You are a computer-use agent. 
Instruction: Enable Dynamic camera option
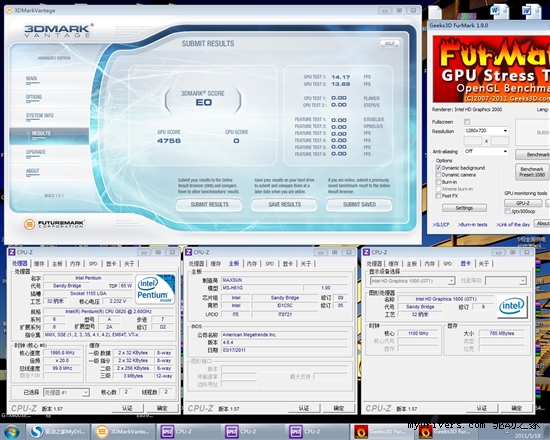point(438,175)
